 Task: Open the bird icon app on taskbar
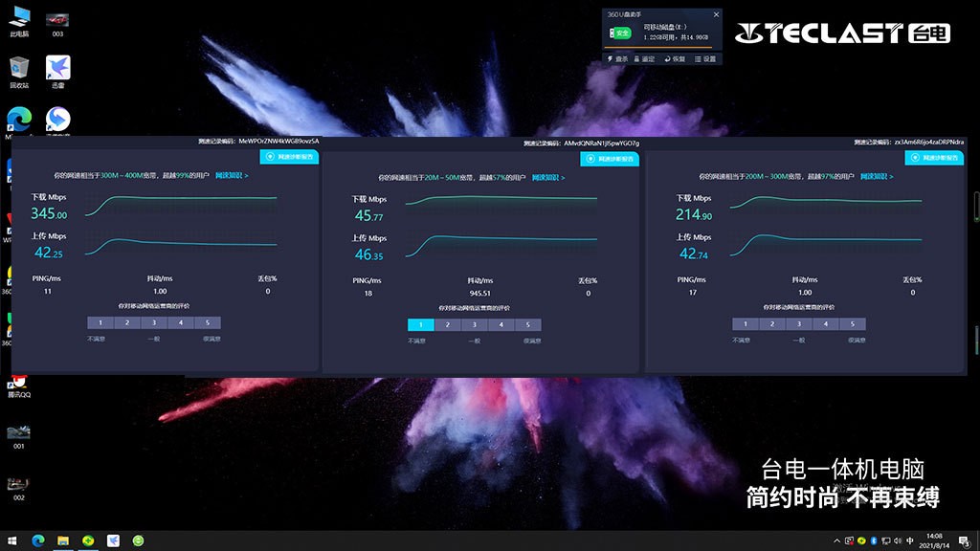113,540
